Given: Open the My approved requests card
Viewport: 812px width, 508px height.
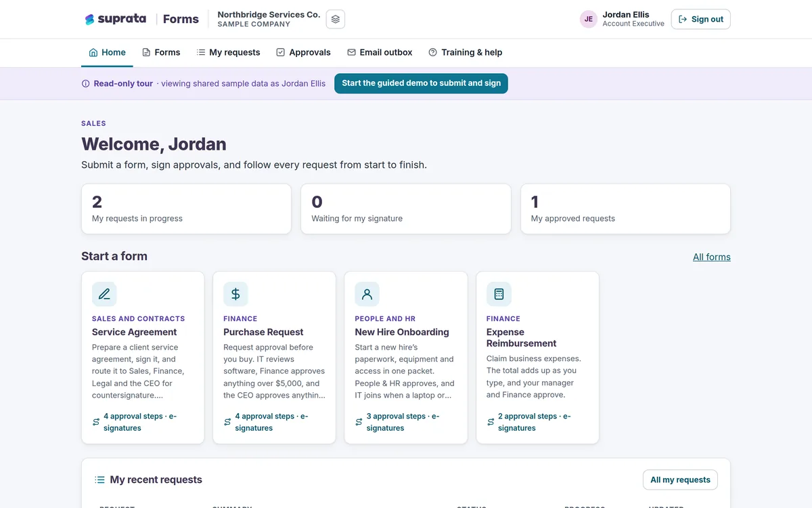Looking at the screenshot, I should [x=625, y=209].
